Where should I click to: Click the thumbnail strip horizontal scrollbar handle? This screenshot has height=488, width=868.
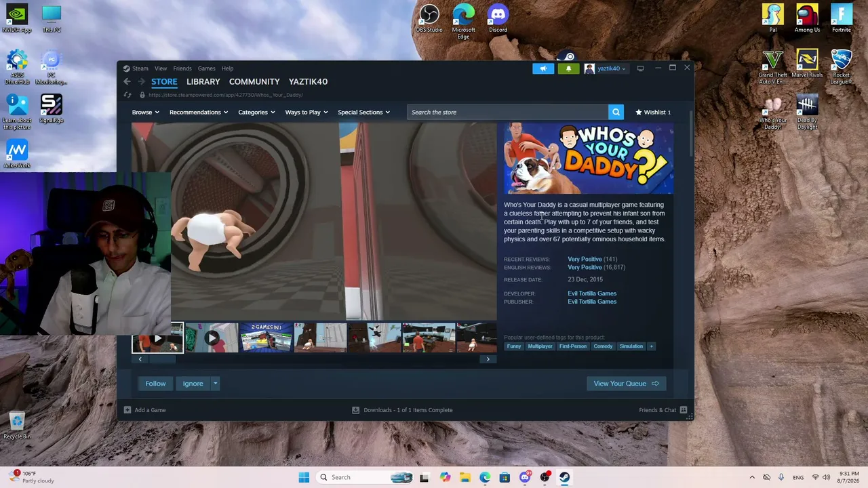[161, 359]
